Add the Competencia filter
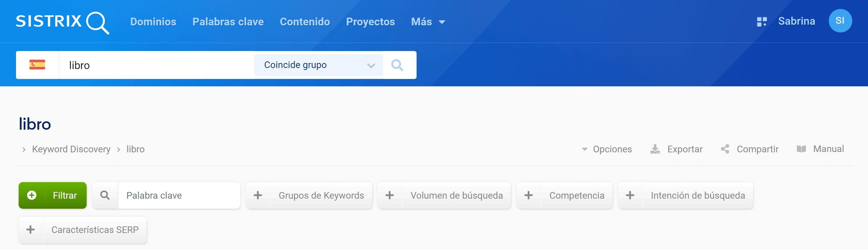Screen dimensions: 868x250 tap(564, 195)
